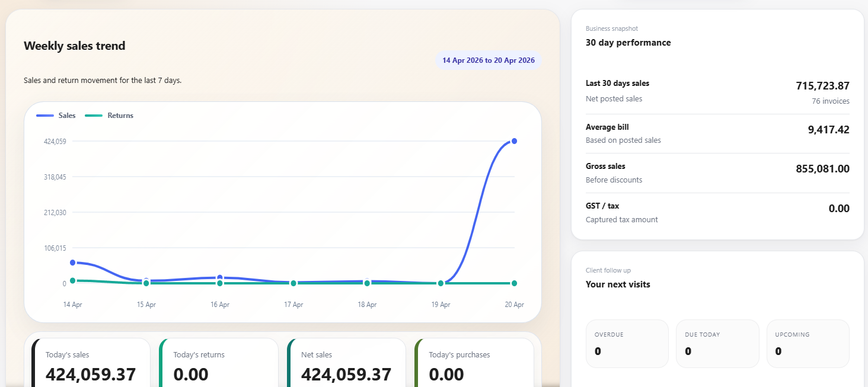Click the Gross sales value 855,081.00

822,169
